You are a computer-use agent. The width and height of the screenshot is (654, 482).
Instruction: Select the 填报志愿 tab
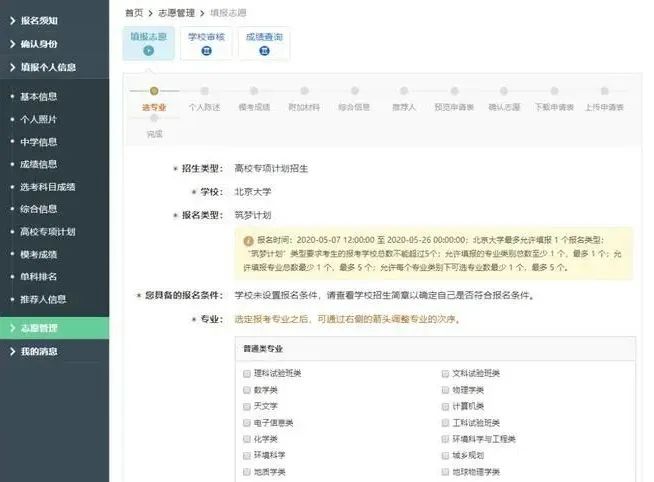click(x=148, y=43)
